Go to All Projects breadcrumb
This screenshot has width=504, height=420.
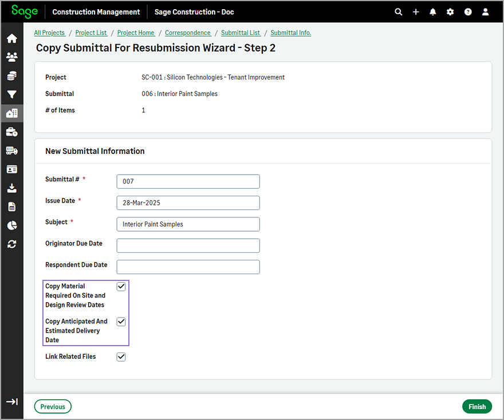click(49, 33)
